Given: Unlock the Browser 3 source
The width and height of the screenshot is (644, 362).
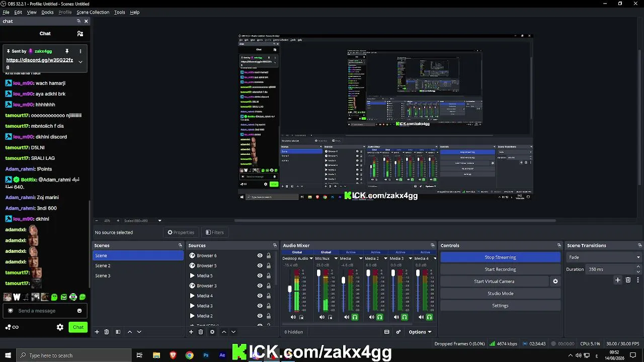Looking at the screenshot, I should [x=269, y=286].
